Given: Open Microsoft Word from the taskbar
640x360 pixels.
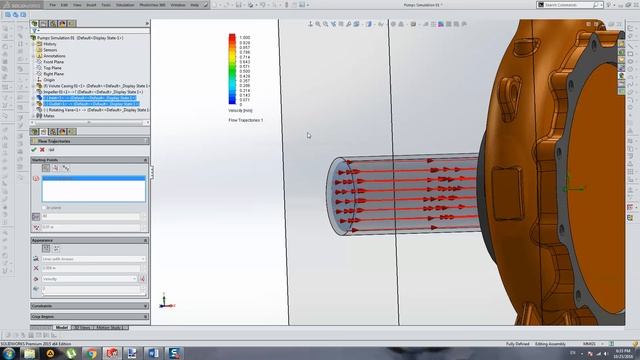Looking at the screenshot, I should [153, 353].
